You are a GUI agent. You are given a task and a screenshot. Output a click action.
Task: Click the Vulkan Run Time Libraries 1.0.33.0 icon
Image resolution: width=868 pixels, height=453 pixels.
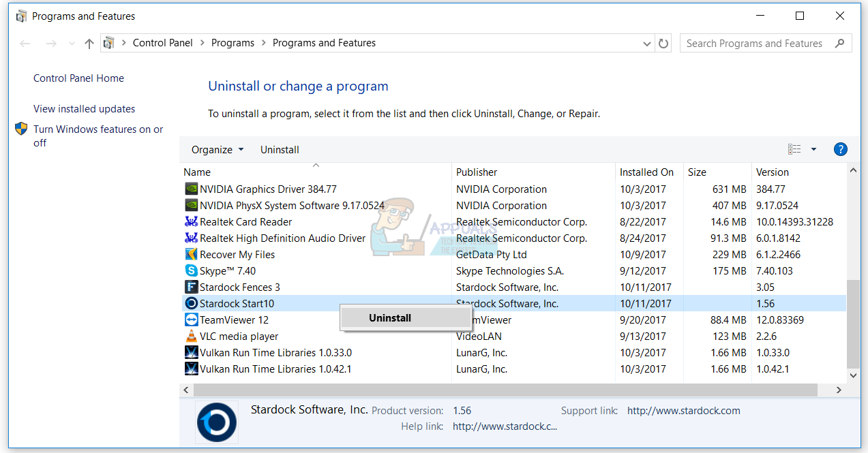coord(192,353)
